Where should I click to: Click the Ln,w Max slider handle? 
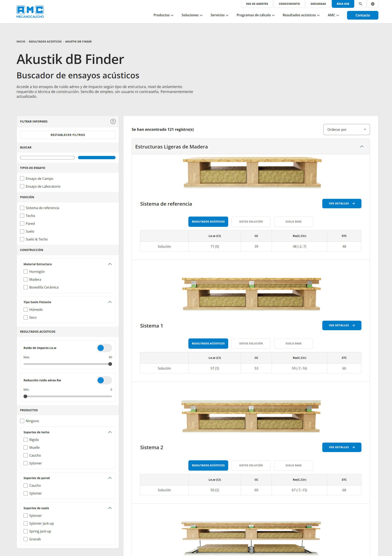click(x=110, y=364)
